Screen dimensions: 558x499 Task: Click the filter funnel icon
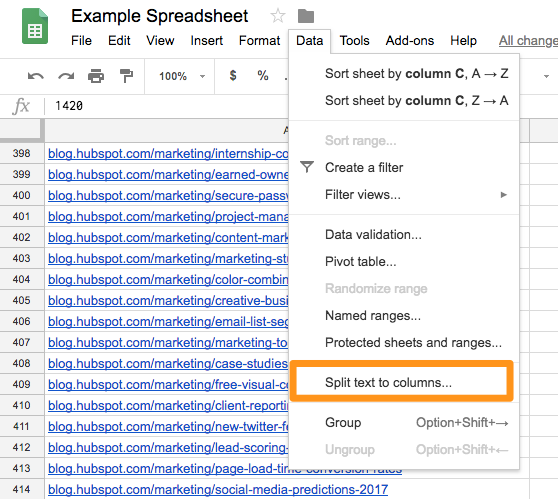click(x=307, y=167)
